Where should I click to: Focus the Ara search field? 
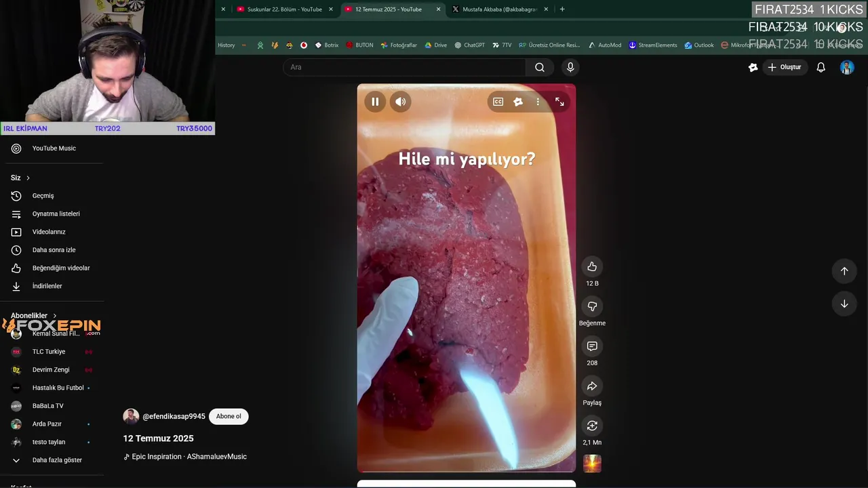click(404, 67)
